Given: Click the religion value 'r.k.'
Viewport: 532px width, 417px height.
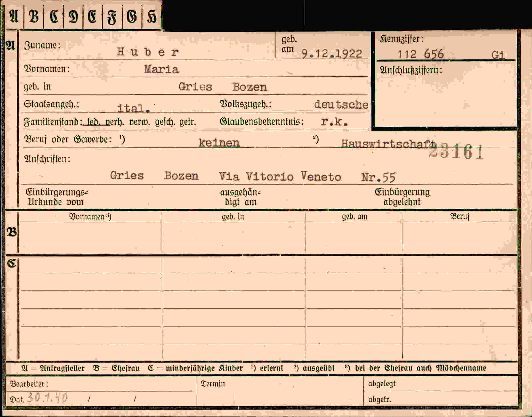Looking at the screenshot, I should click(x=334, y=121).
